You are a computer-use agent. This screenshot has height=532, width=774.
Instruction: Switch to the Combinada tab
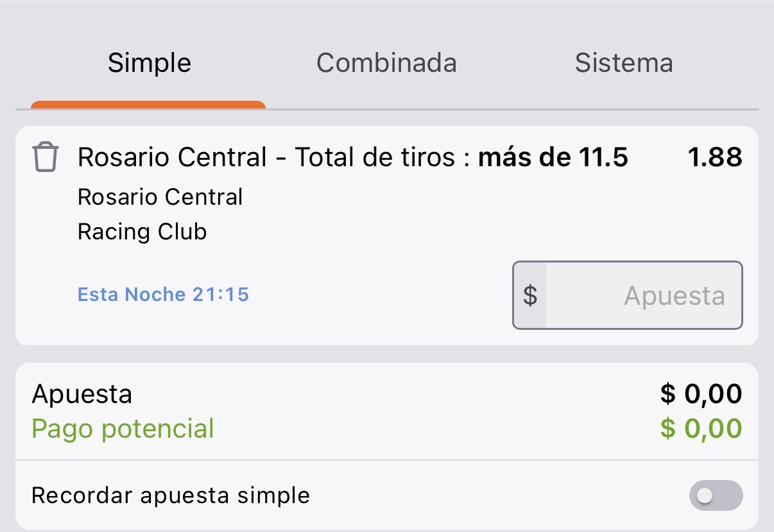click(x=386, y=63)
